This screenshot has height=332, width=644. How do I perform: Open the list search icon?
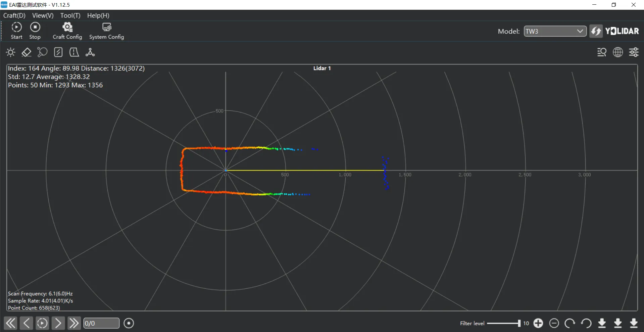(x=602, y=52)
